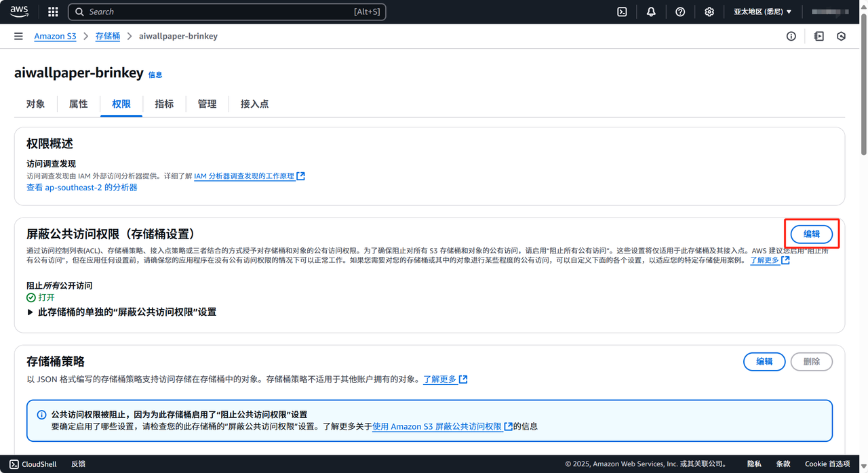Open 查看 ap-southeast-2 的分析器 link

point(81,187)
